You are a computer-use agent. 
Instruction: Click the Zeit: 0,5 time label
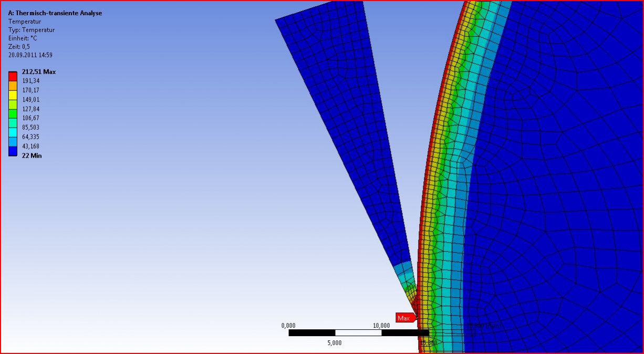pyautogui.click(x=19, y=47)
